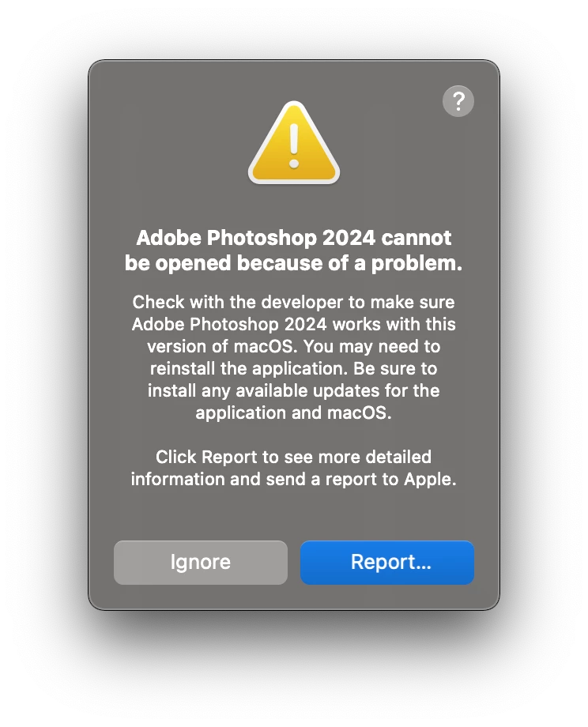
Task: Click the exclamation mark inside the warning triangle
Action: pyautogui.click(x=294, y=145)
